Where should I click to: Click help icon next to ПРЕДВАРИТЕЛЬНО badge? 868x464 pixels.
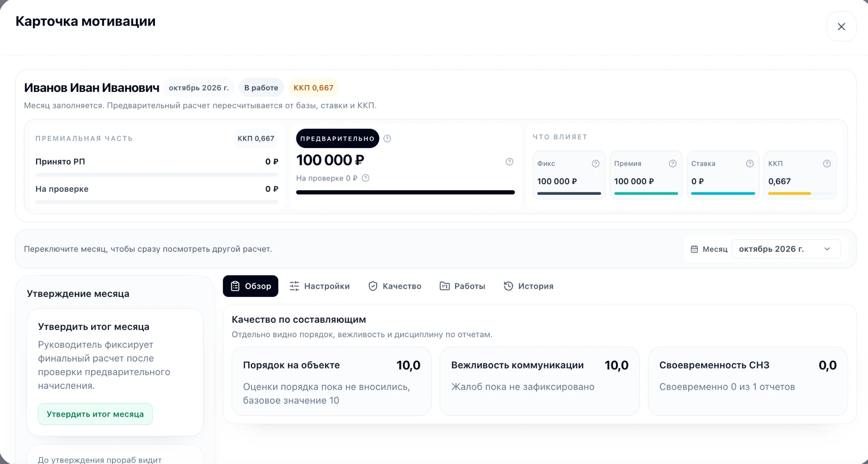coord(387,138)
